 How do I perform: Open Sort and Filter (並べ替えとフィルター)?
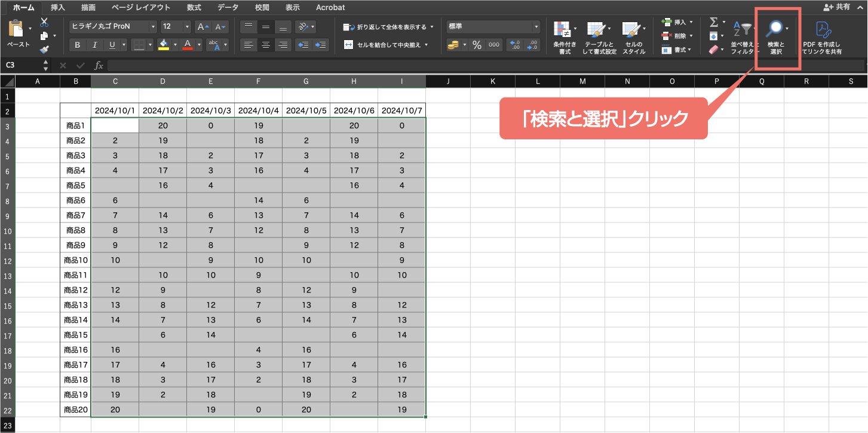tap(743, 38)
